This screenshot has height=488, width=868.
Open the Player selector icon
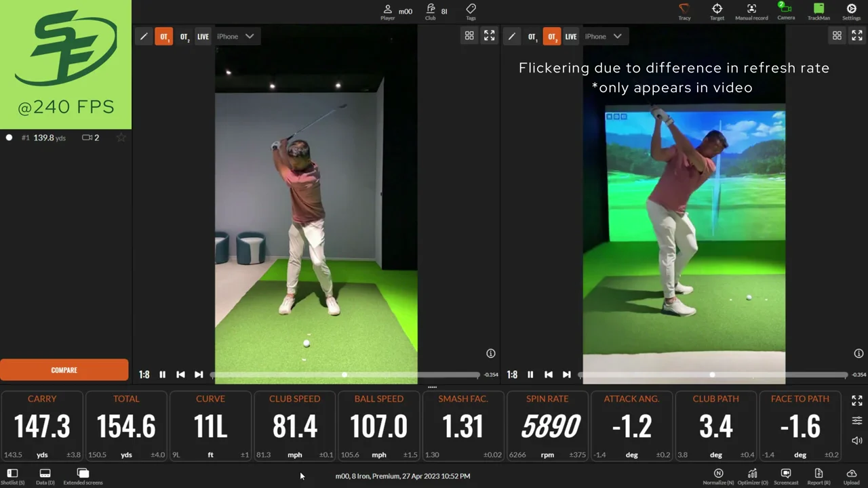387,11
